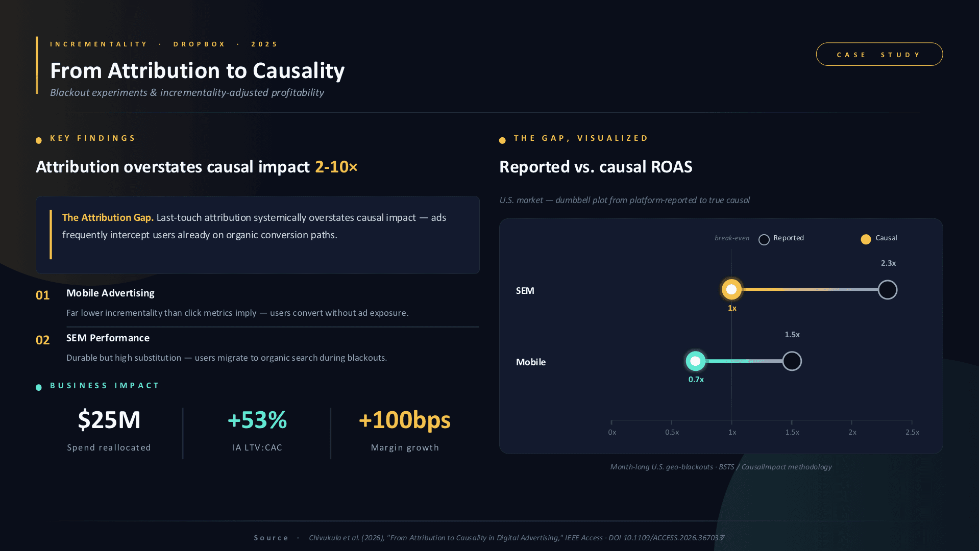This screenshot has height=551, width=980.
Task: Click the '2.3x' value label above SEM
Action: tap(888, 263)
